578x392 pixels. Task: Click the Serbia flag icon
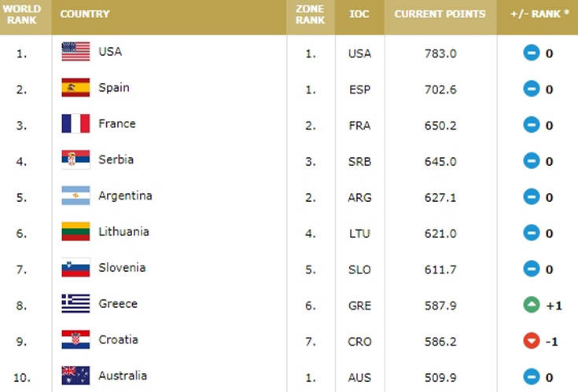coord(75,160)
